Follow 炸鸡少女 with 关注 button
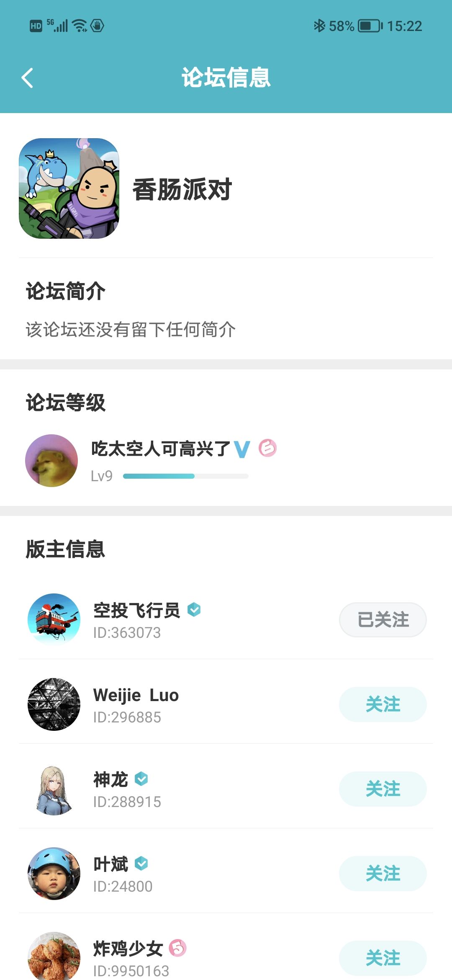 tap(383, 958)
